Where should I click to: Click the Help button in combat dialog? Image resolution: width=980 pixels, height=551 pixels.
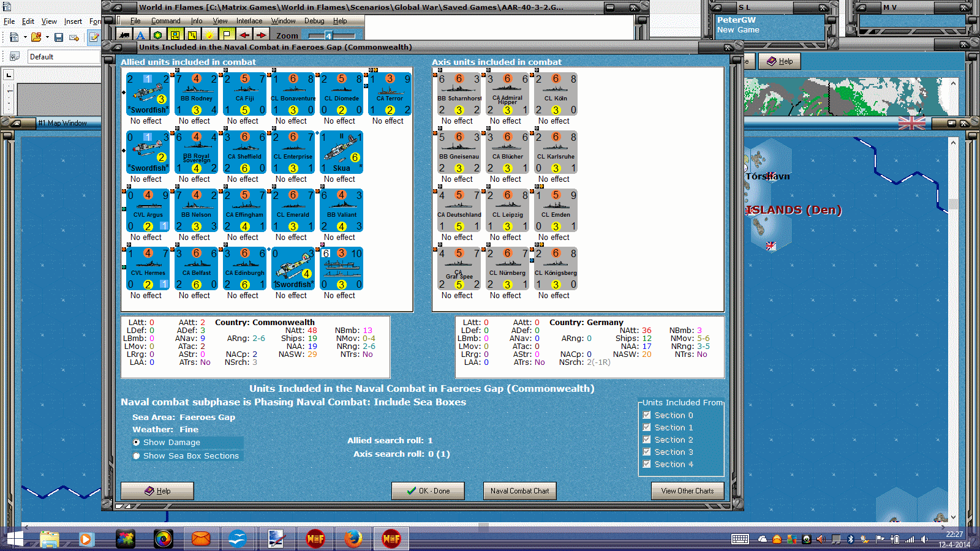pos(157,491)
